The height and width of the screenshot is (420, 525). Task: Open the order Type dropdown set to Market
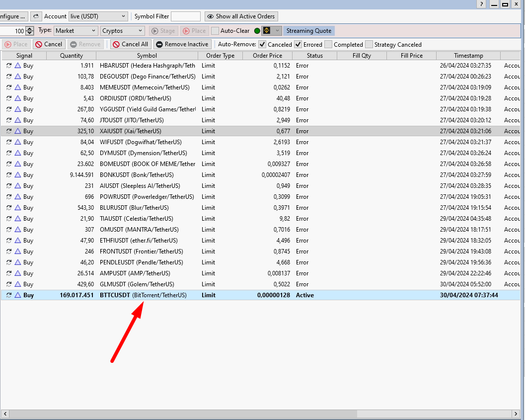pyautogui.click(x=76, y=31)
